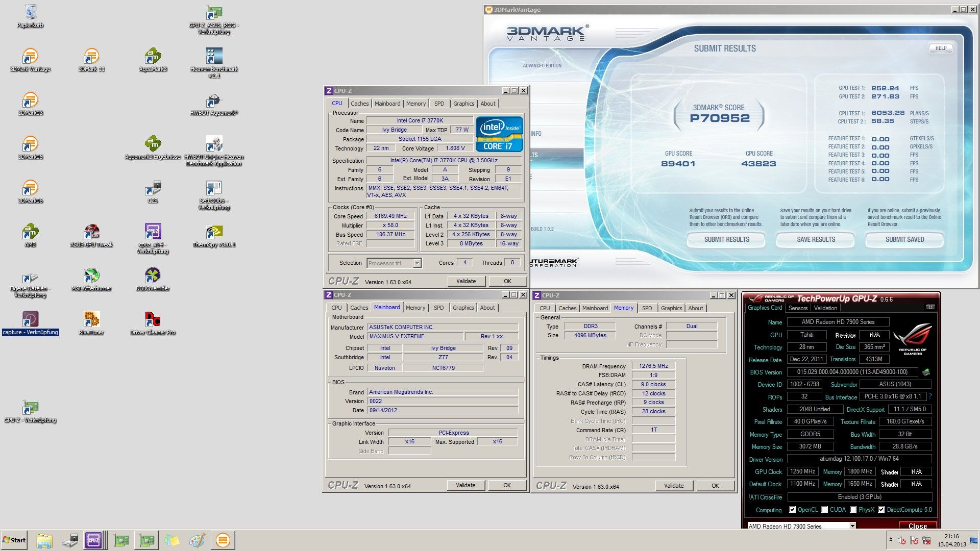Click SAVE RESULTS button in 3DMark Vantage
This screenshot has height=551, width=980.
coord(816,239)
